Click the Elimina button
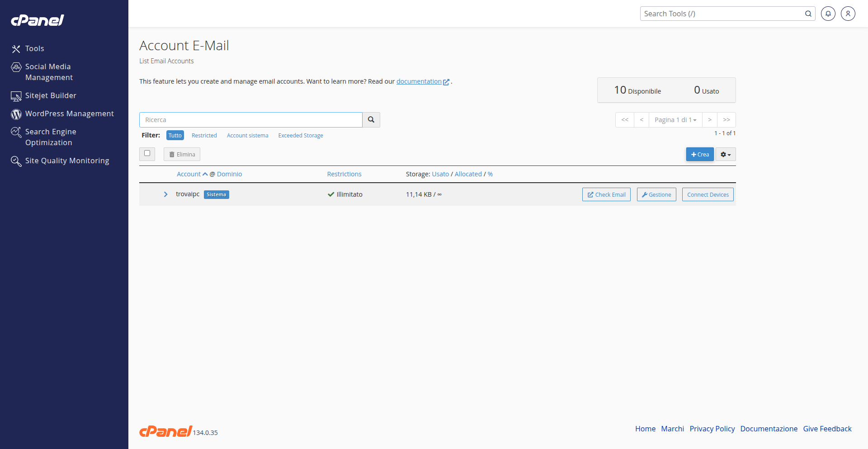The image size is (868, 449). [x=182, y=155]
